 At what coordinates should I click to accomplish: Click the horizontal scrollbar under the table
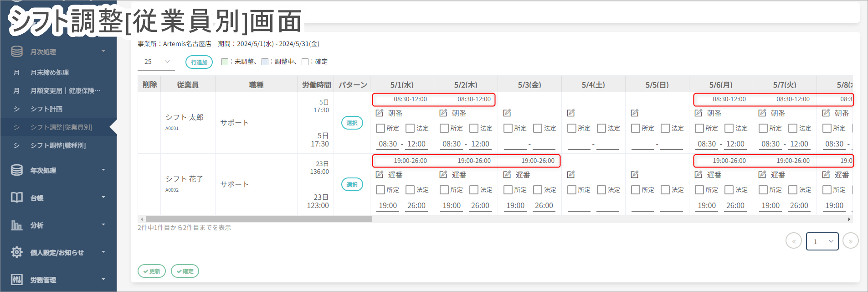[x=259, y=219]
